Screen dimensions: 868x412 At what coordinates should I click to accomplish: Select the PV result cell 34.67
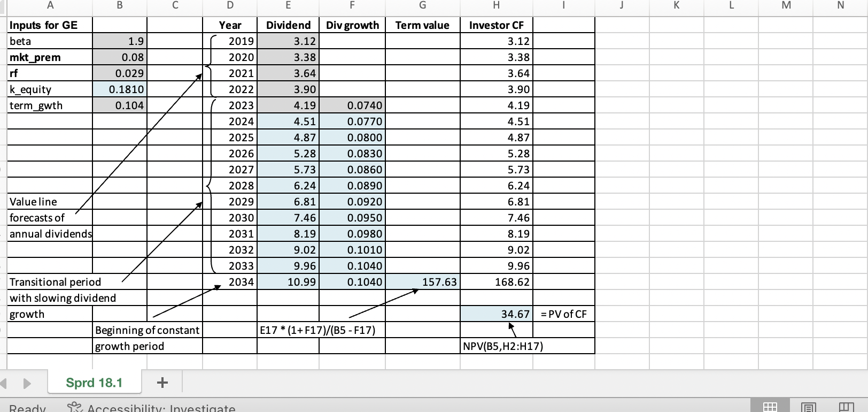click(x=497, y=314)
